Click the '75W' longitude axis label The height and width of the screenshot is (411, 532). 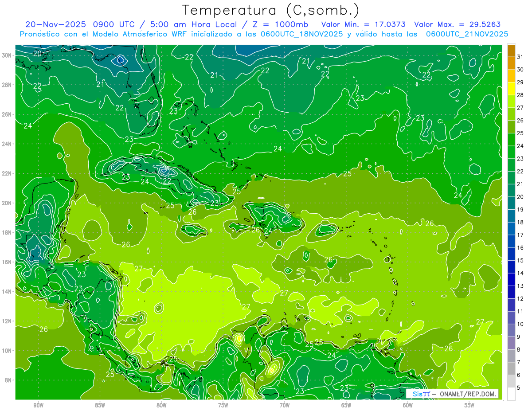223,405
